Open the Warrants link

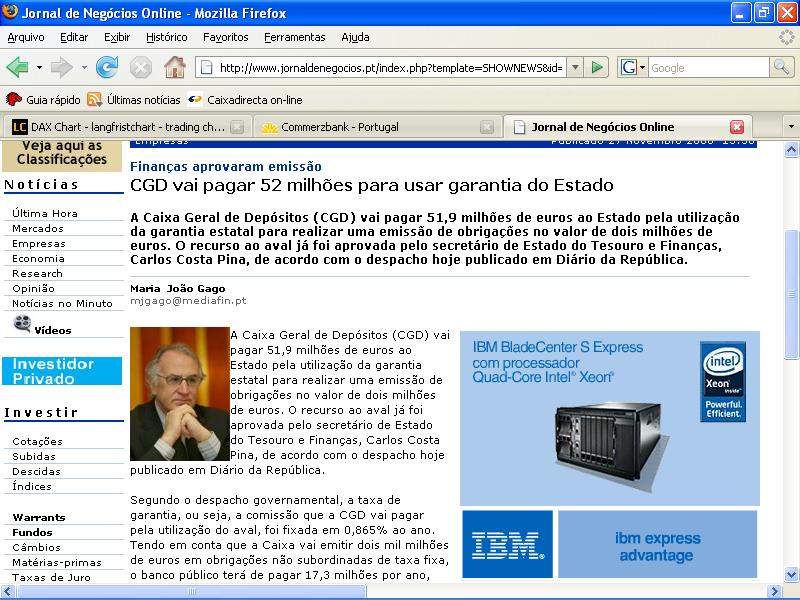tap(39, 517)
